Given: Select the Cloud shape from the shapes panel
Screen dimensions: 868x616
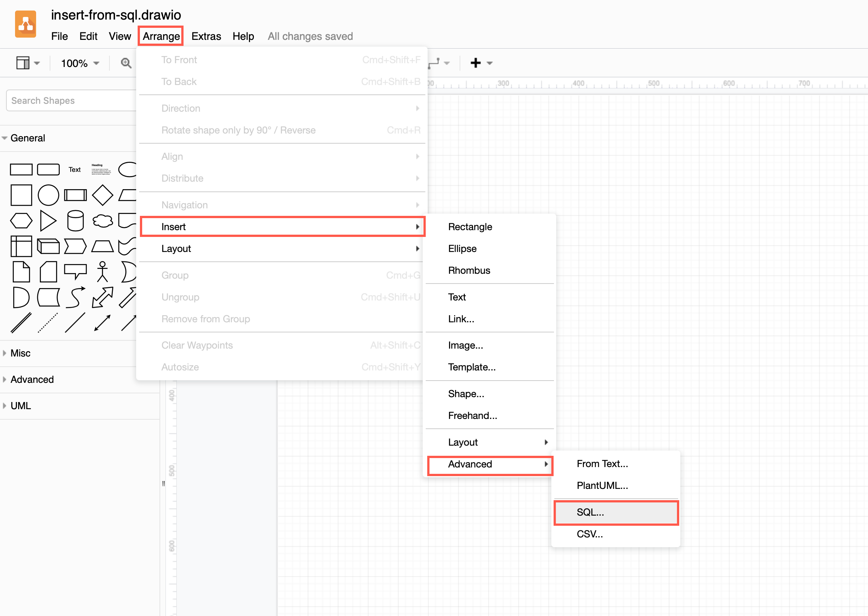Looking at the screenshot, I should click(x=102, y=221).
